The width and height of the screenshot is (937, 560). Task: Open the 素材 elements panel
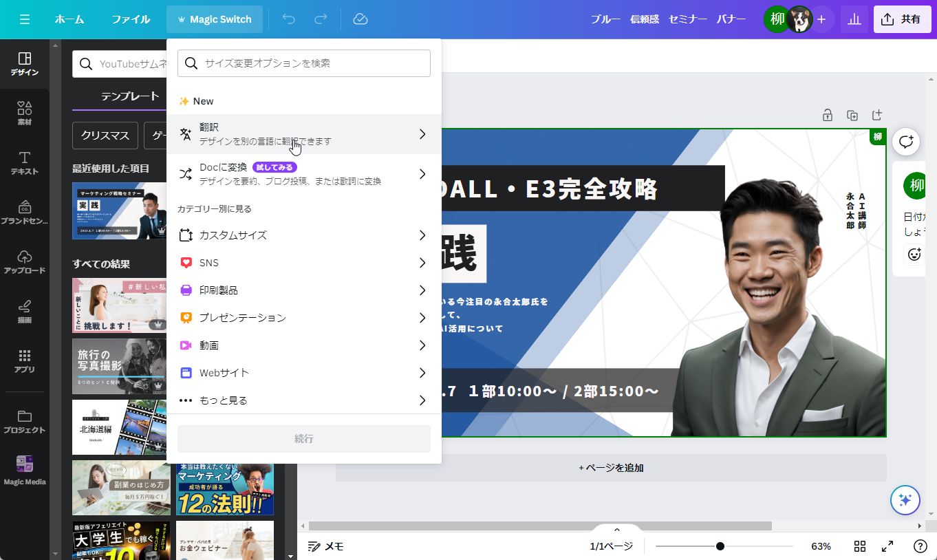25,113
